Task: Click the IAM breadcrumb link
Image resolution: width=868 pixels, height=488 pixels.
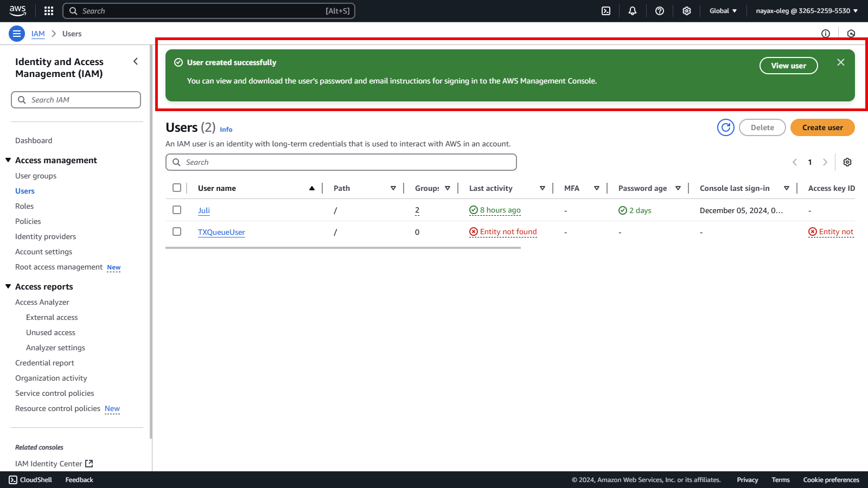Action: [38, 34]
